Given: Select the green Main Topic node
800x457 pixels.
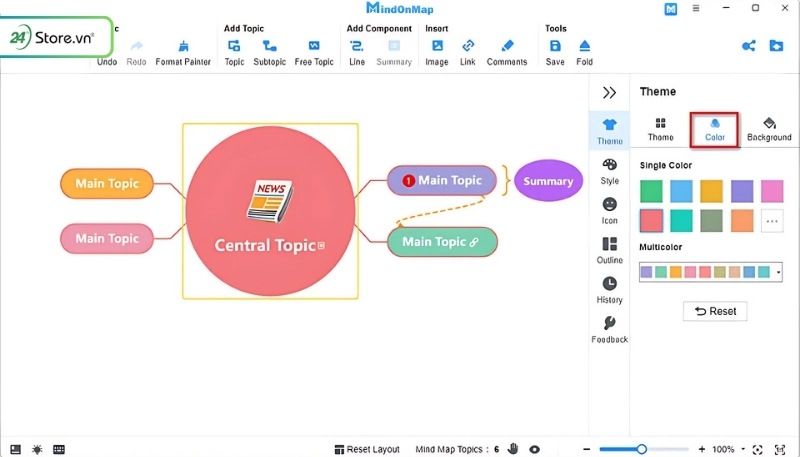Looking at the screenshot, I should [x=442, y=242].
